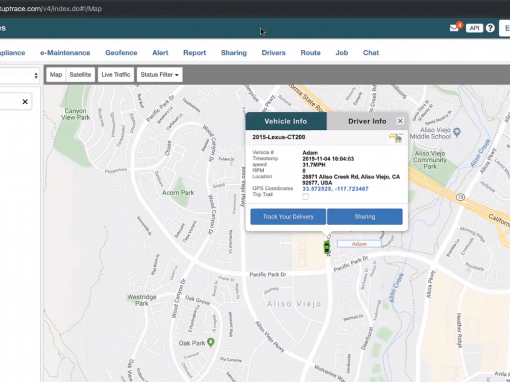510x382 pixels.
Task: Open the help question mark icon
Action: 490,28
